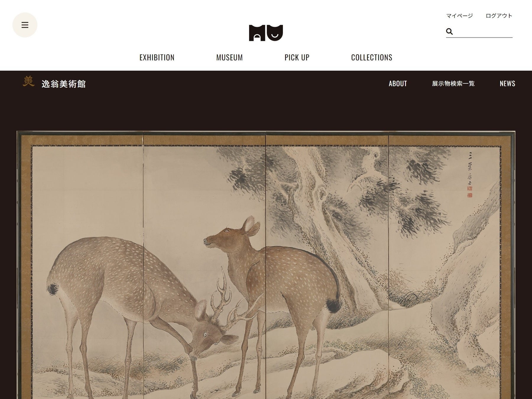This screenshot has height=399, width=532.
Task: Open the hamburger menu button
Action: [25, 25]
